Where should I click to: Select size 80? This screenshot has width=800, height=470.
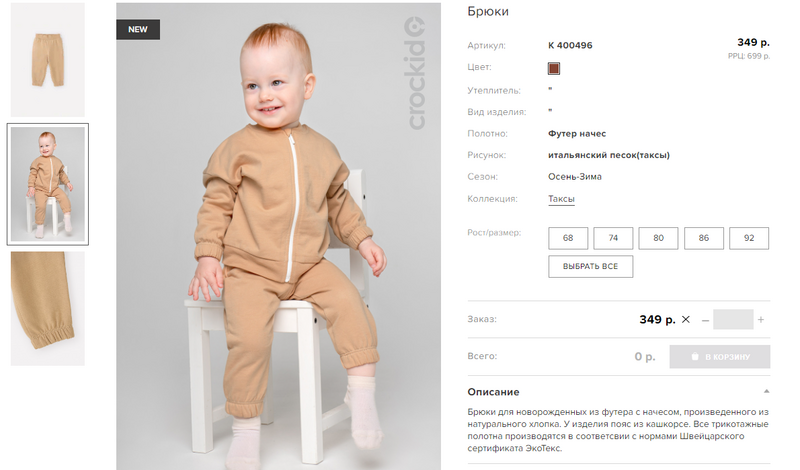tap(658, 238)
